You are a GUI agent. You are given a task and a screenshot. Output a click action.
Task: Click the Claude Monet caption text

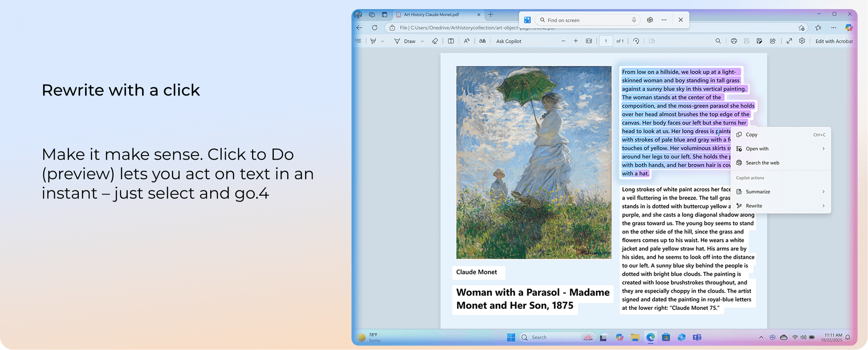coord(477,272)
